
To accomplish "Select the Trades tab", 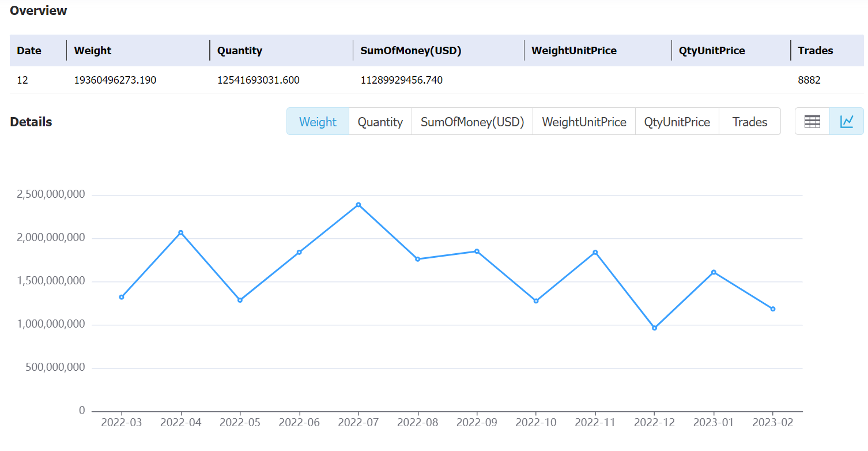I will point(750,122).
